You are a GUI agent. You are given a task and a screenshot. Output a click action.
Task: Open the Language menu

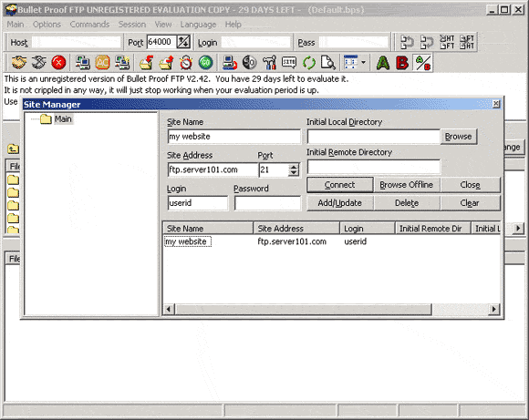click(x=199, y=25)
